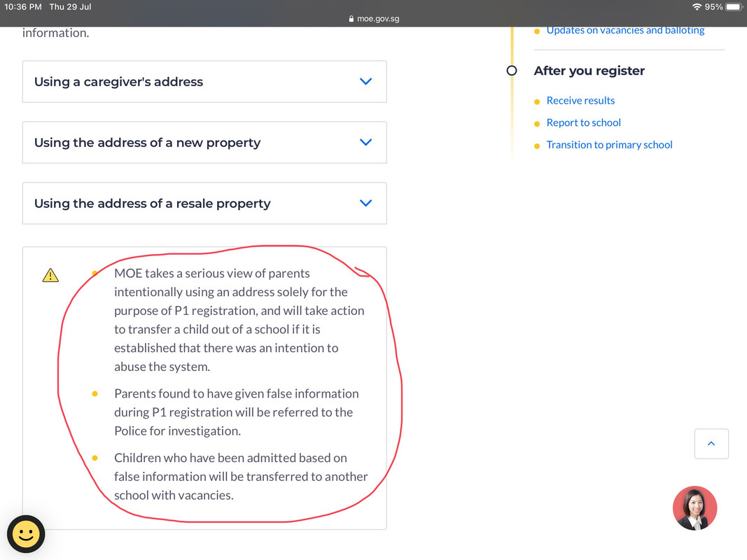Open 'Updates on vacancies and balloting' link
747x560 pixels.
coord(625,30)
